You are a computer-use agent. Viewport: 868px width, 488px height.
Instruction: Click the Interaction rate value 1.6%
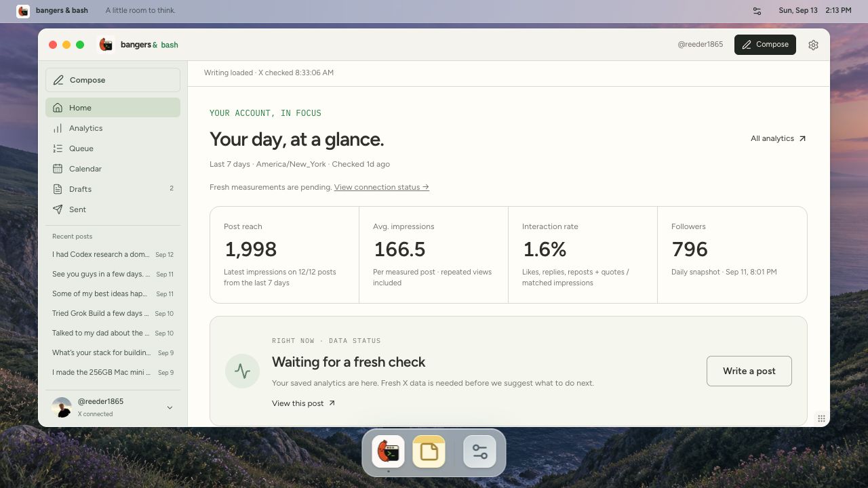[545, 249]
